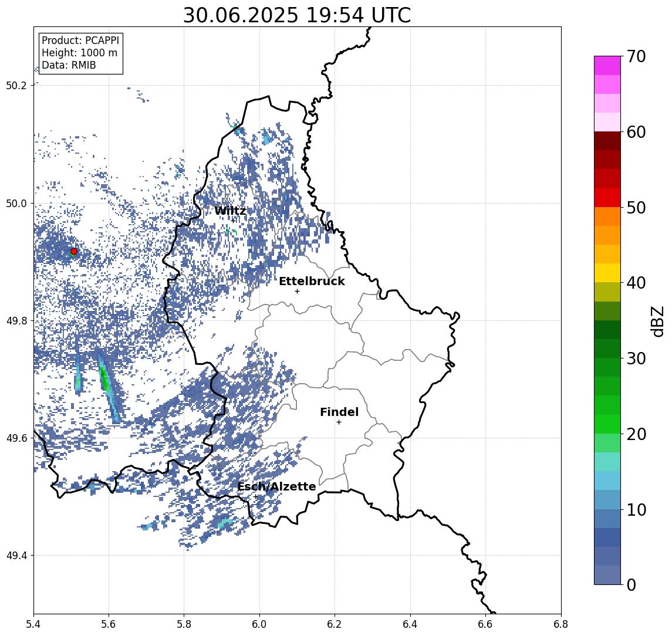Image resolution: width=672 pixels, height=636 pixels.
Task: Click longitude tick label 5.8
Action: coord(184,624)
